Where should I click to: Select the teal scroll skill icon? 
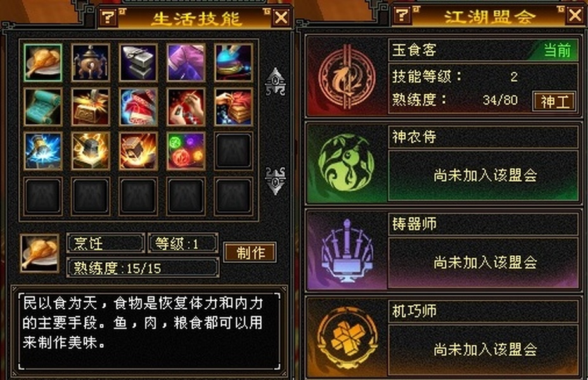click(x=42, y=107)
